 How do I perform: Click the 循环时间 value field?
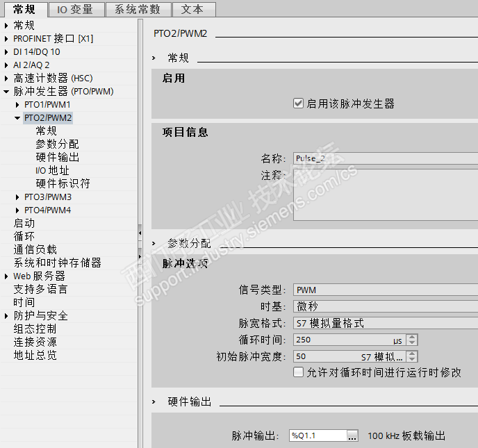point(349,340)
